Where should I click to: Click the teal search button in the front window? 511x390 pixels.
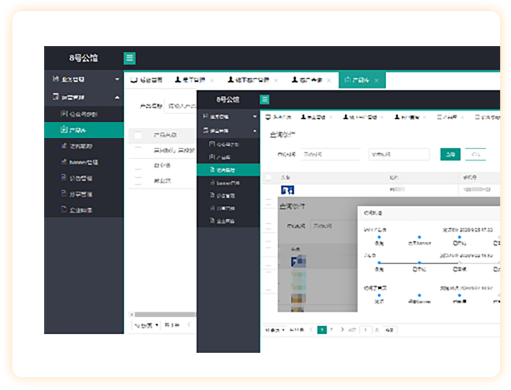click(450, 154)
